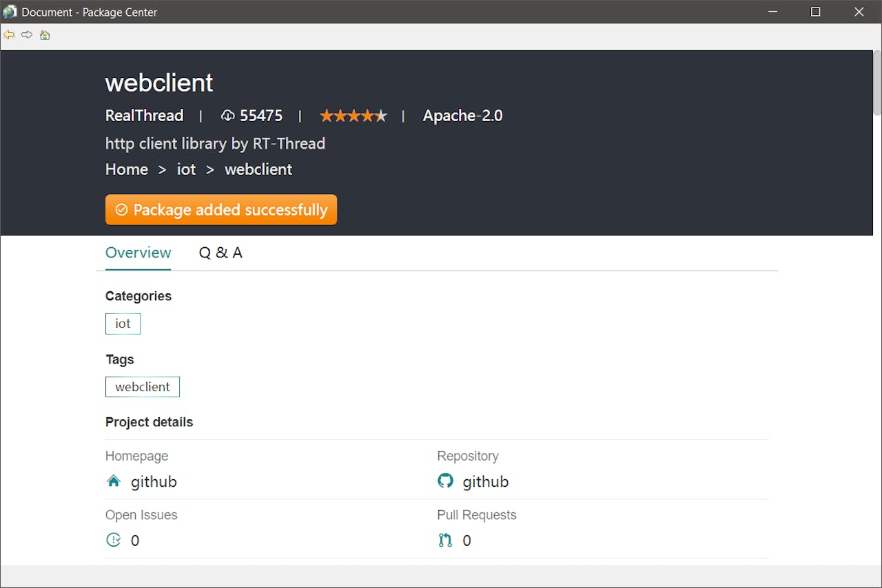Click the back navigation arrow icon
The width and height of the screenshot is (882, 588).
pyautogui.click(x=9, y=34)
